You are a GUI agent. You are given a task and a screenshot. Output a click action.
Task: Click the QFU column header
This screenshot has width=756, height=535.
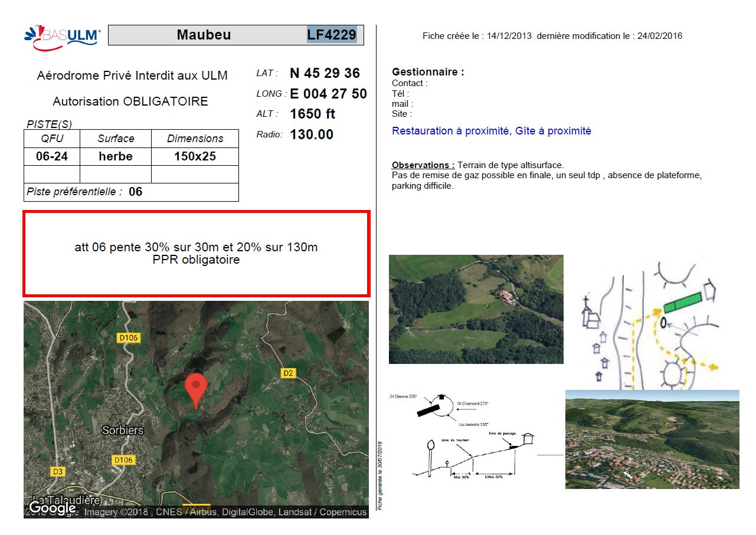click(x=52, y=139)
